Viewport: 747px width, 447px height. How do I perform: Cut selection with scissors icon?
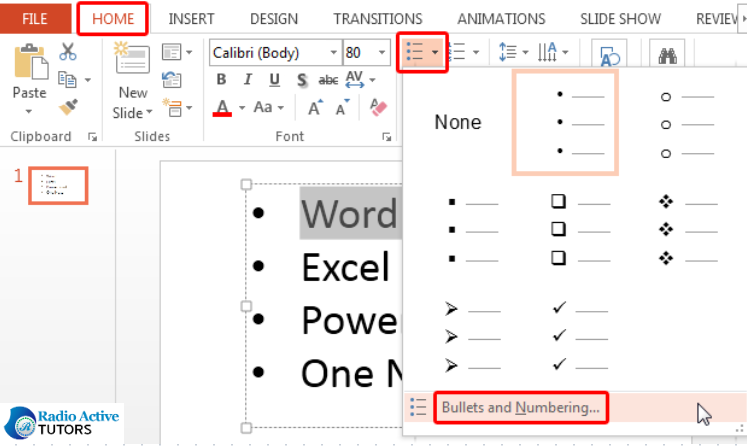point(68,51)
